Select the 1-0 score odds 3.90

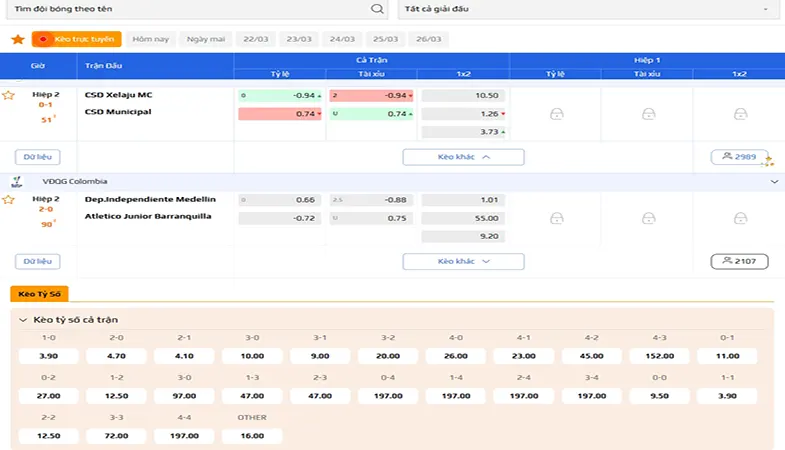point(49,356)
